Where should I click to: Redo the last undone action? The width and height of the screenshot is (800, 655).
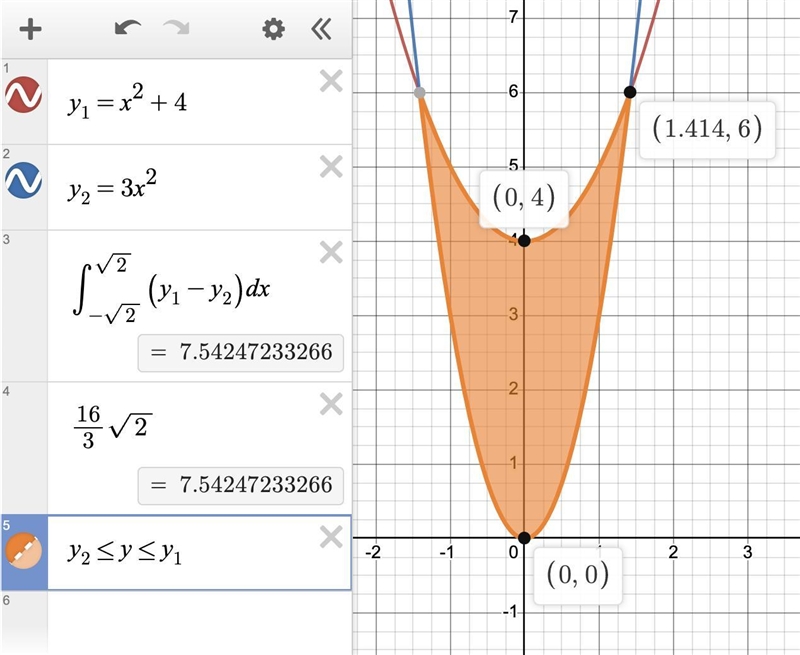[x=176, y=28]
